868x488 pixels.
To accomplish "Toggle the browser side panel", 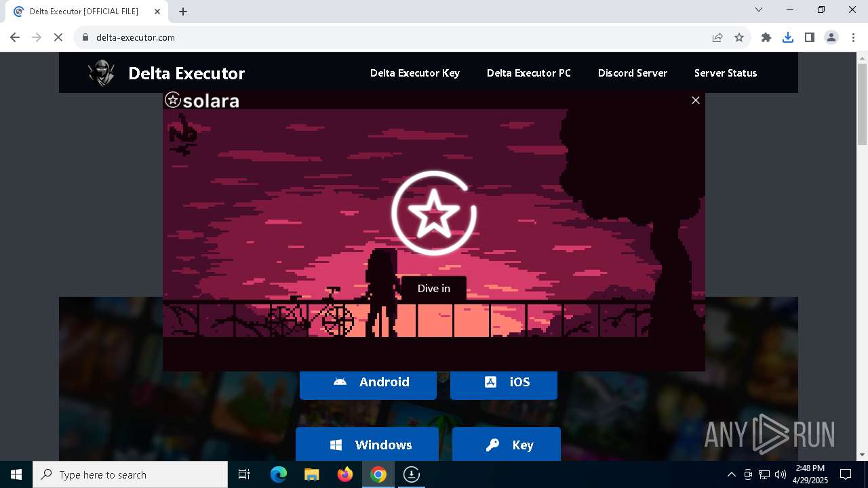I will point(810,37).
